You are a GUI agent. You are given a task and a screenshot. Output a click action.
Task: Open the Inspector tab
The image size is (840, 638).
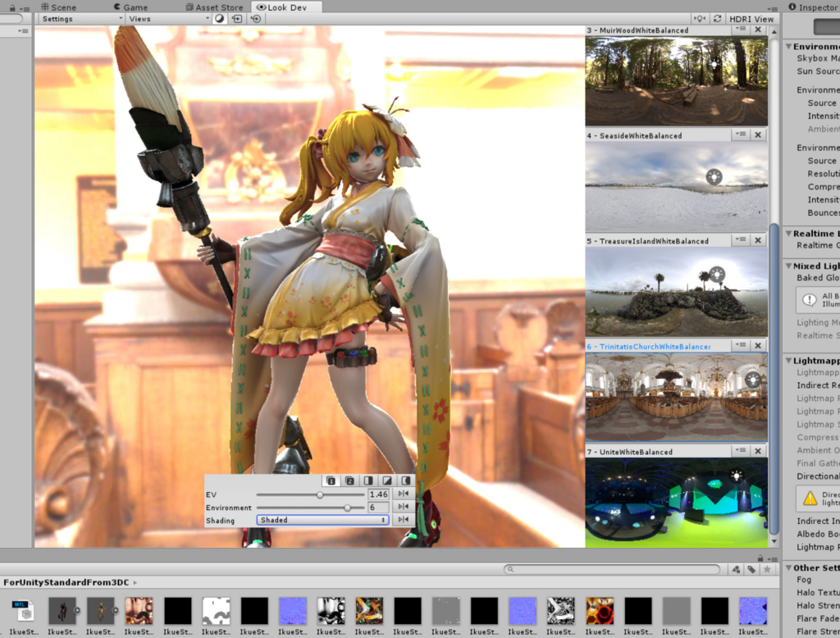pyautogui.click(x=813, y=7)
